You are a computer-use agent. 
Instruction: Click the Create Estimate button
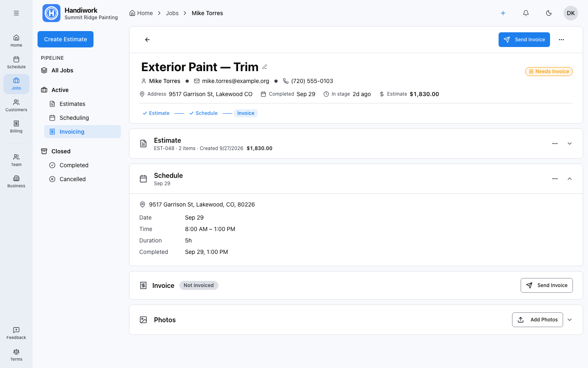[x=65, y=39]
